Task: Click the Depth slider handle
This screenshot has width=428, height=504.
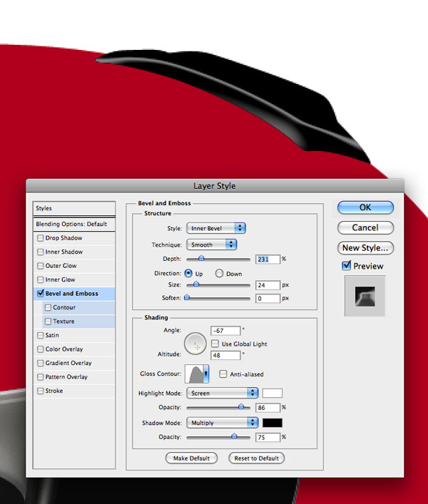Action: point(201,258)
